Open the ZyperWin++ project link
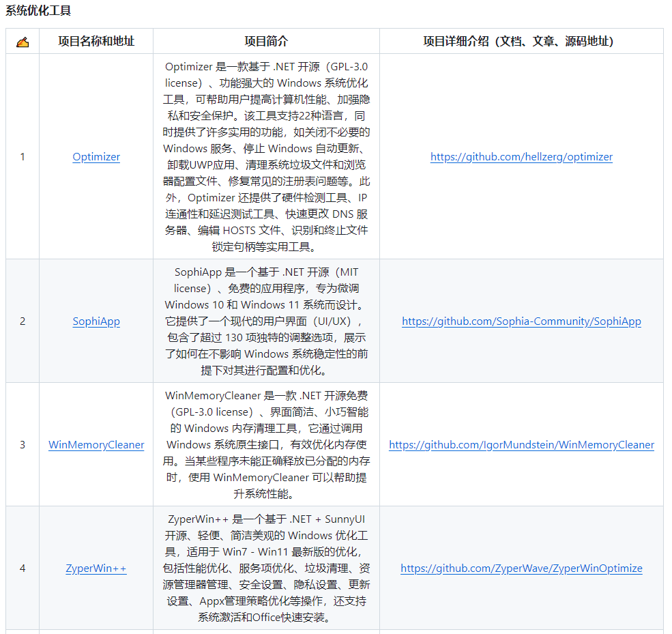The image size is (672, 634). click(96, 568)
